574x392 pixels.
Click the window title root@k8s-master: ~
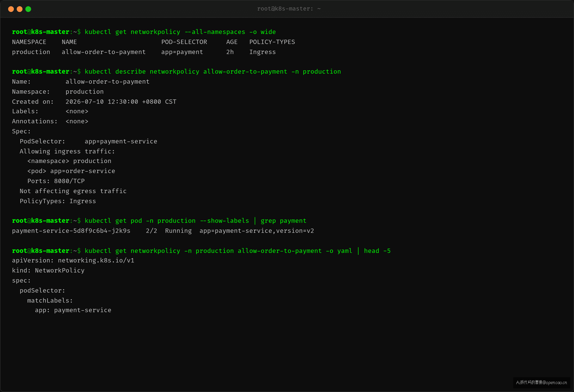(x=289, y=9)
